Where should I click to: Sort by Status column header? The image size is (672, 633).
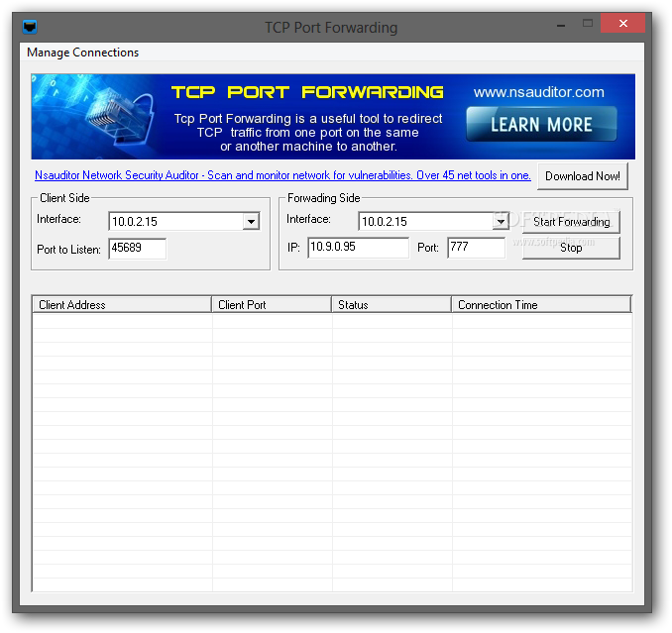(x=392, y=304)
